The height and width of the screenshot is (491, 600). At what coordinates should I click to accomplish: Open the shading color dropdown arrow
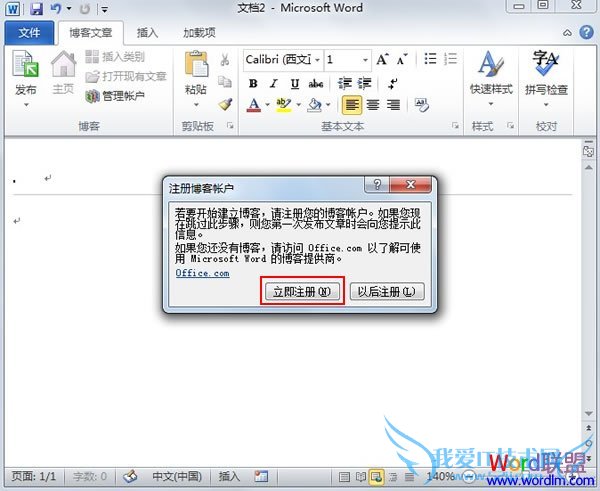click(328, 104)
